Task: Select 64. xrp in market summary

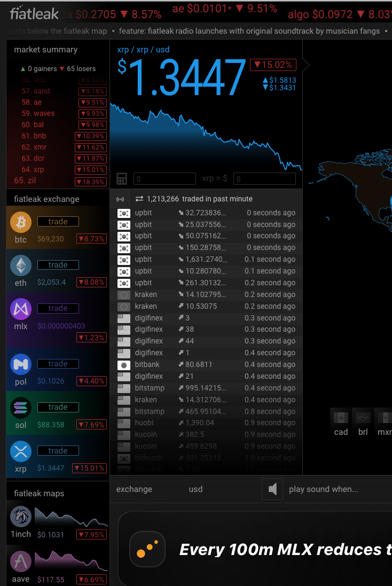Action: click(64, 170)
